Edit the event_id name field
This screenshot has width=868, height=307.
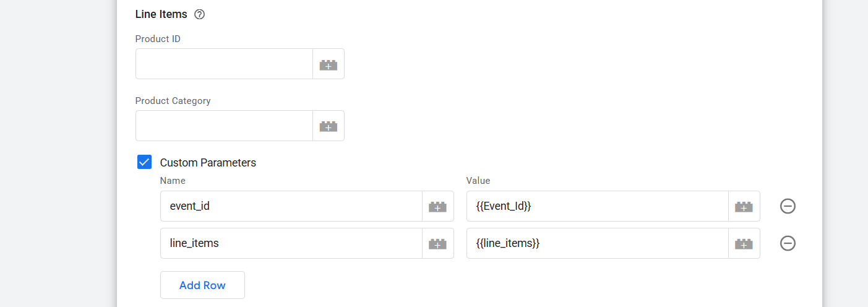[x=291, y=206]
